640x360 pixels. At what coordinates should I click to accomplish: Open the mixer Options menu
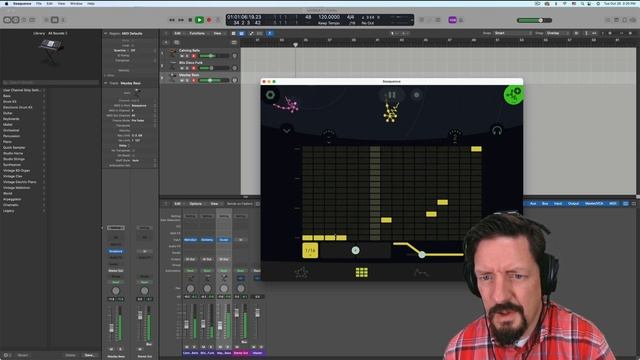point(196,204)
